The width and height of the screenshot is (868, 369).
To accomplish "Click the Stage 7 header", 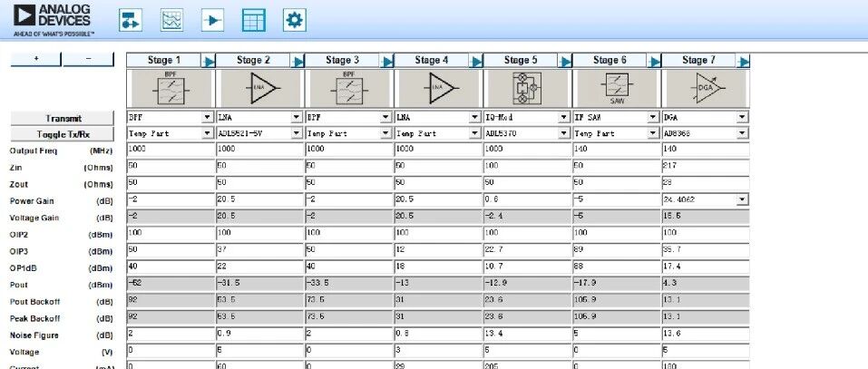I will tap(699, 61).
